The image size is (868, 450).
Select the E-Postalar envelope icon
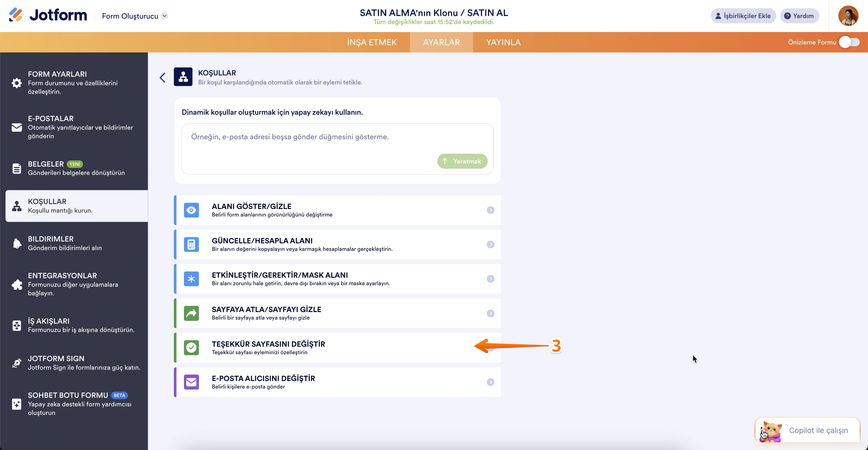click(16, 127)
